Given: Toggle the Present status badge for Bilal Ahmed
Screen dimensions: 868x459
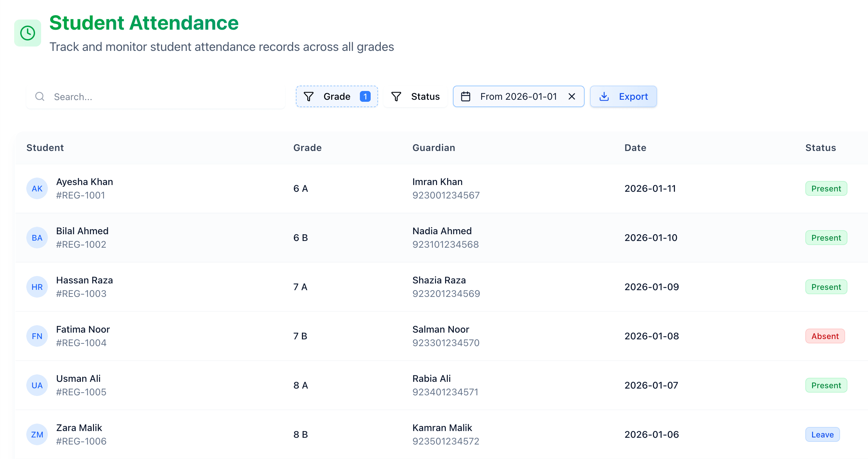Looking at the screenshot, I should click(x=826, y=238).
